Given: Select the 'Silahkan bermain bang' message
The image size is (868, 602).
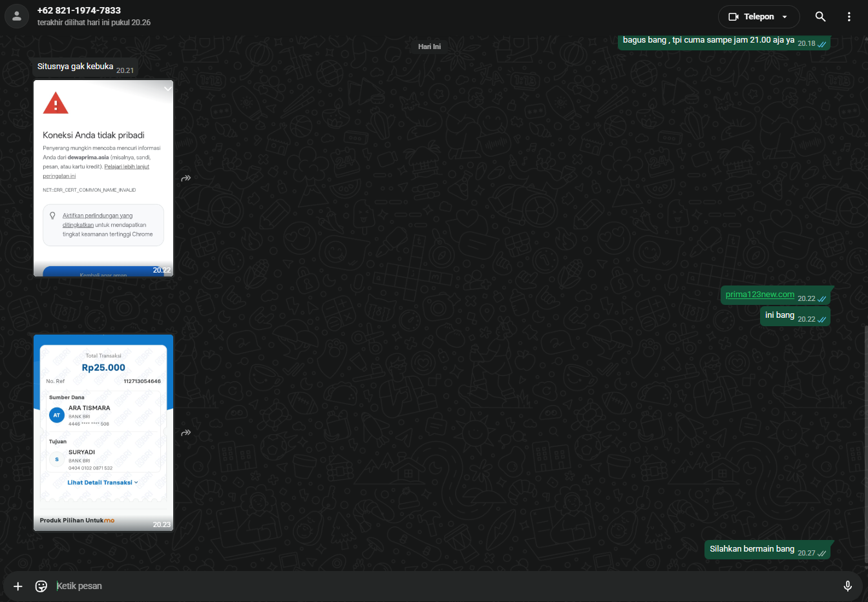Looking at the screenshot, I should [x=767, y=550].
